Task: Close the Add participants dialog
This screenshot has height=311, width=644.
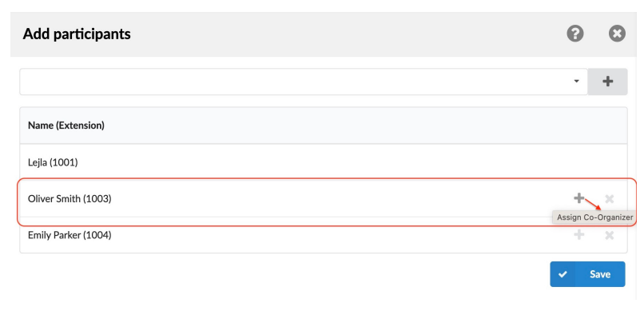Action: click(617, 34)
